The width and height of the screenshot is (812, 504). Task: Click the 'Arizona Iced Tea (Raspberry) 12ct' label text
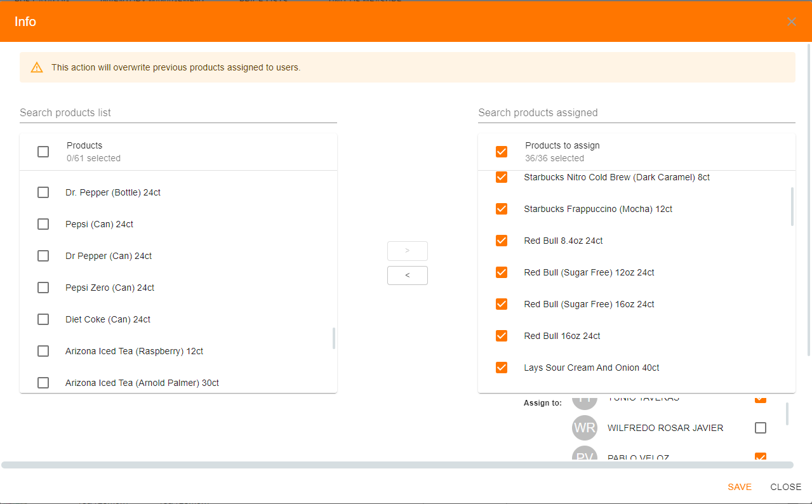click(135, 351)
